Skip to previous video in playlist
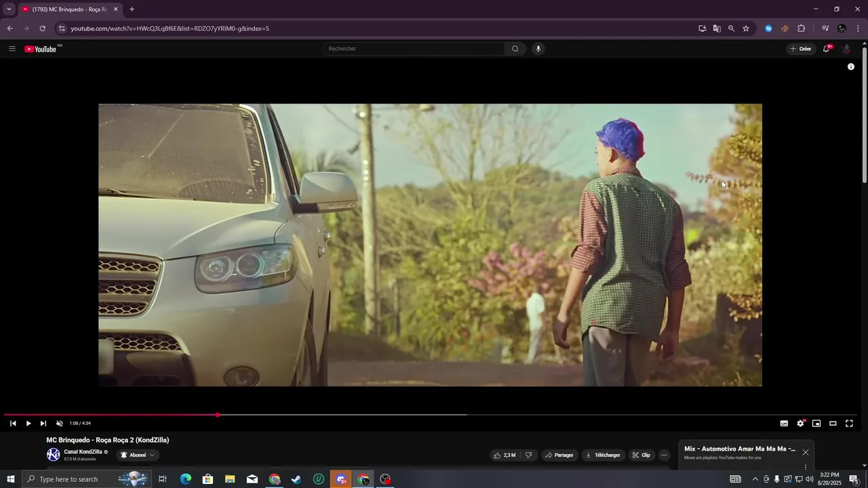This screenshot has height=488, width=868. click(x=13, y=424)
